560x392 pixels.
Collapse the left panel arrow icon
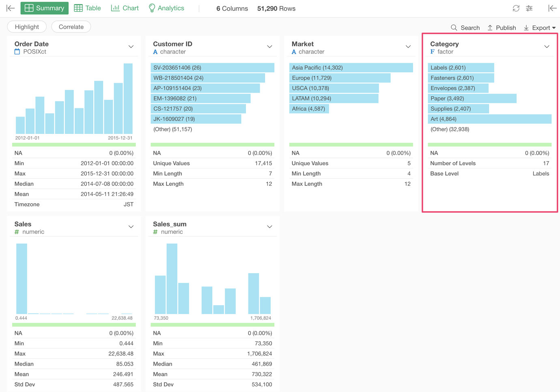tap(11, 8)
